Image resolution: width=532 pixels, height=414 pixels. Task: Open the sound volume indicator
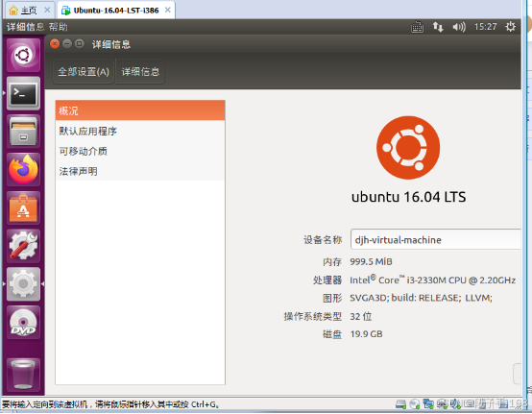(x=459, y=27)
